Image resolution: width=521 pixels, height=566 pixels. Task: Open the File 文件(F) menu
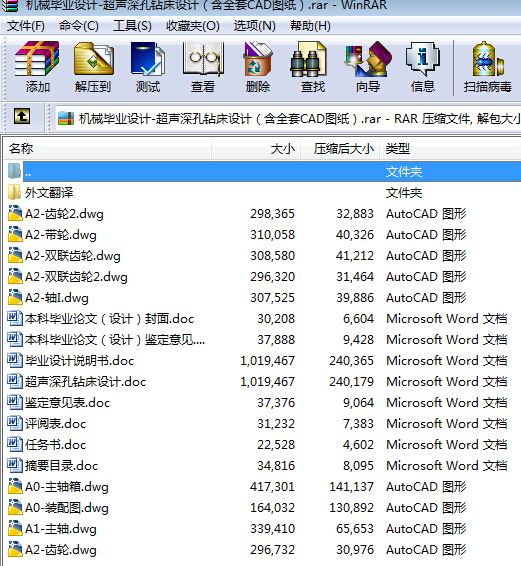point(26,26)
